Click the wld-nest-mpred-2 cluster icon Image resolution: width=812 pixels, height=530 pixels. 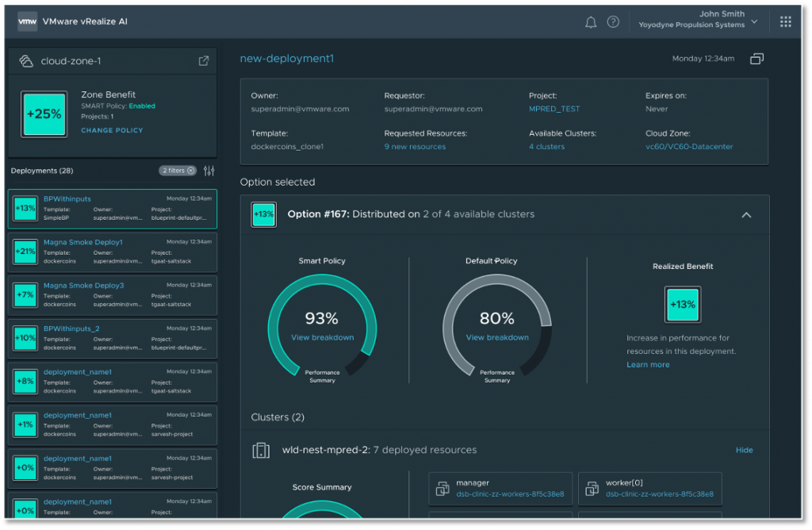click(x=261, y=450)
